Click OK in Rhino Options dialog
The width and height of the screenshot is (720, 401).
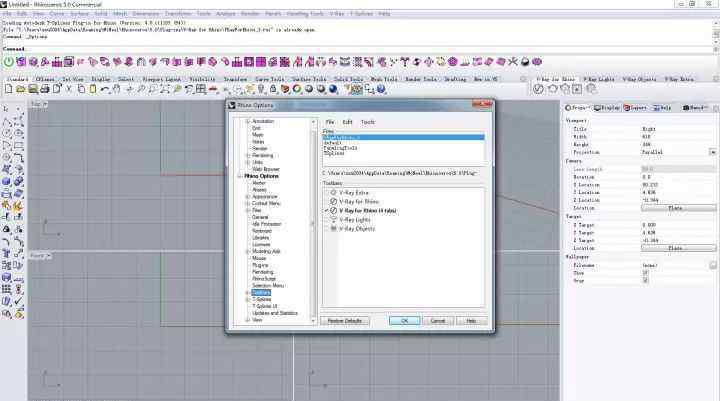[405, 321]
